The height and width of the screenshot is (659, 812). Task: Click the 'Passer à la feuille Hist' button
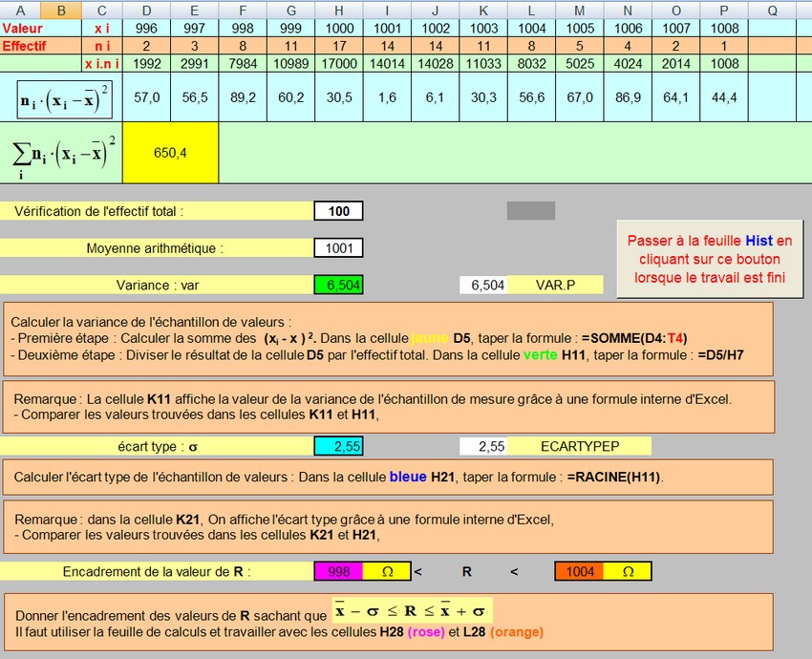[710, 259]
